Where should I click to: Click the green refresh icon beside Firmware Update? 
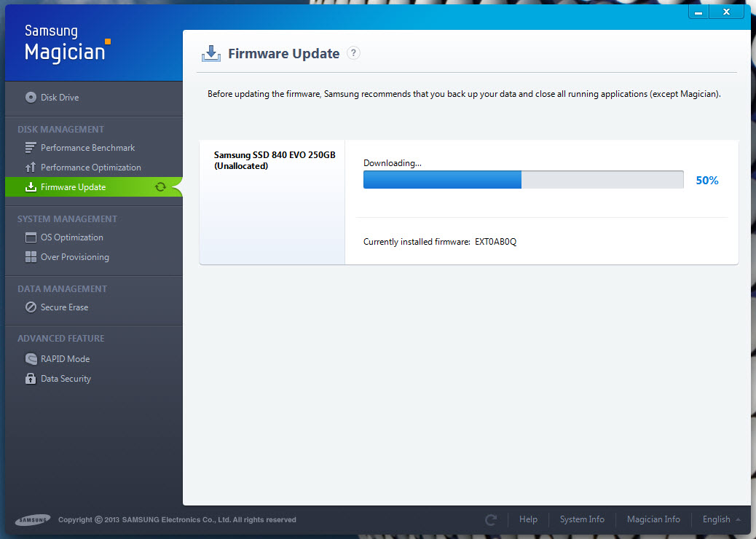click(160, 187)
